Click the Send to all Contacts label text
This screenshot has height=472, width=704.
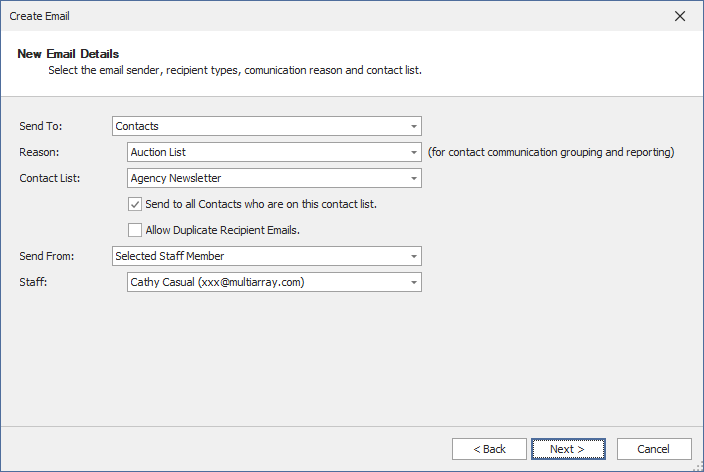[261, 204]
